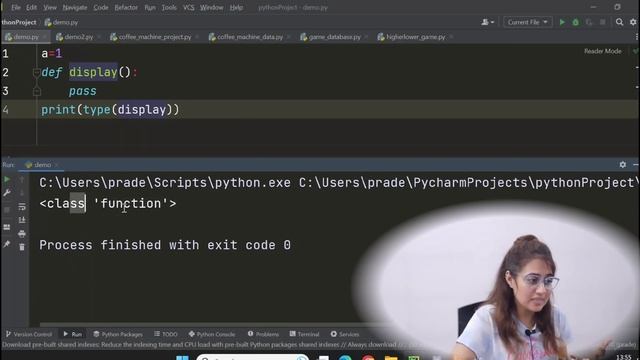Click the greyed Stop icon in toolbar
The width and height of the screenshot is (640, 360).
point(602,22)
